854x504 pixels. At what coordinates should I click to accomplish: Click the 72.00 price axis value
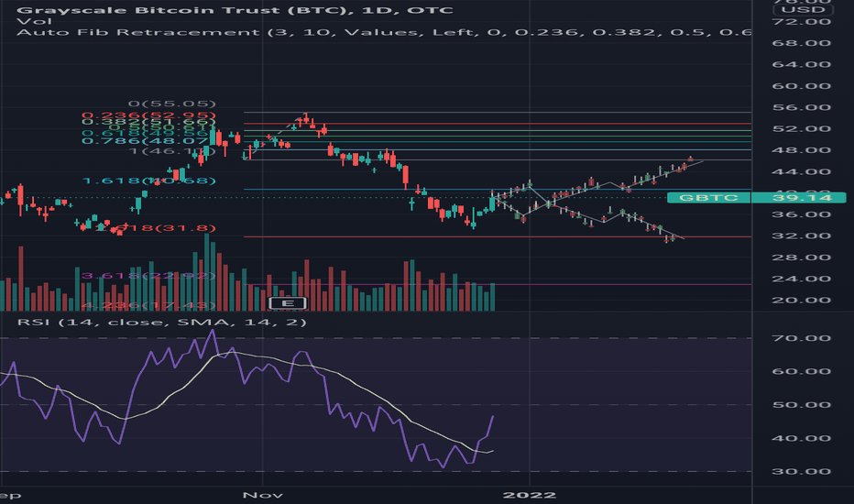(x=802, y=21)
